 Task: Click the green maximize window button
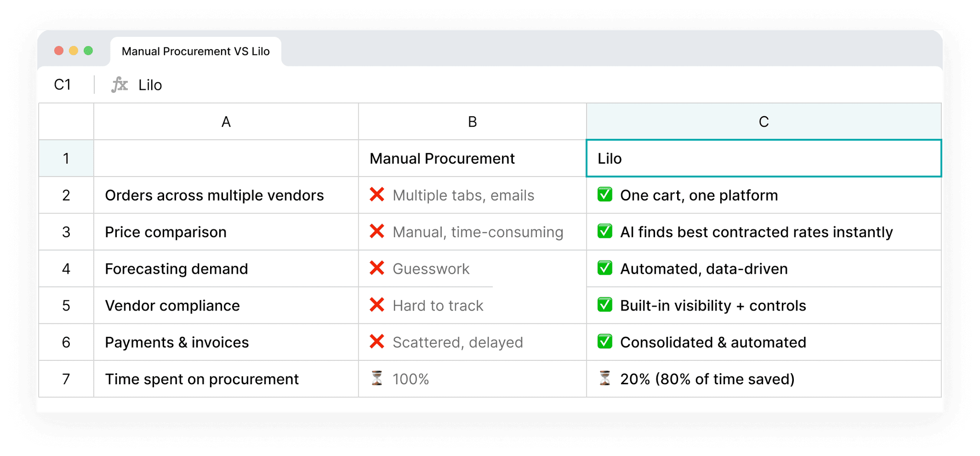[88, 51]
